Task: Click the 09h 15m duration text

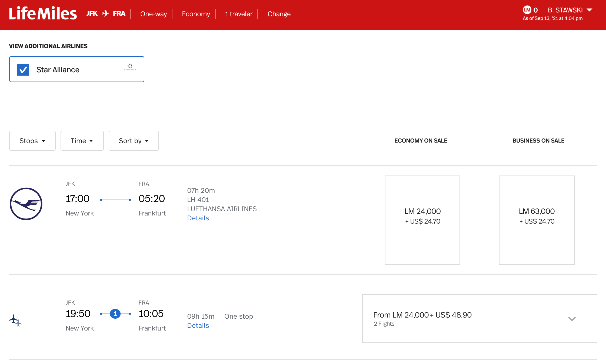Action: point(201,316)
